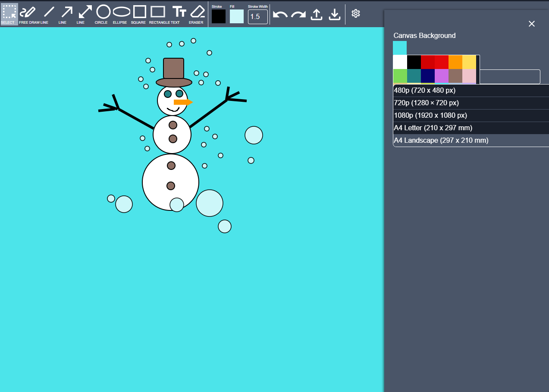The width and height of the screenshot is (549, 392).
Task: Close the canvas settings panel
Action: [x=531, y=24]
